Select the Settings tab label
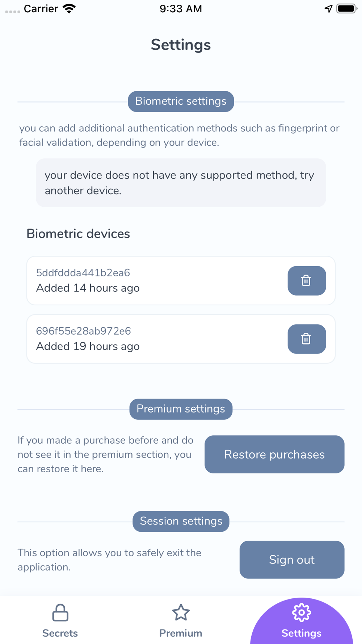This screenshot has height=644, width=362. click(302, 633)
